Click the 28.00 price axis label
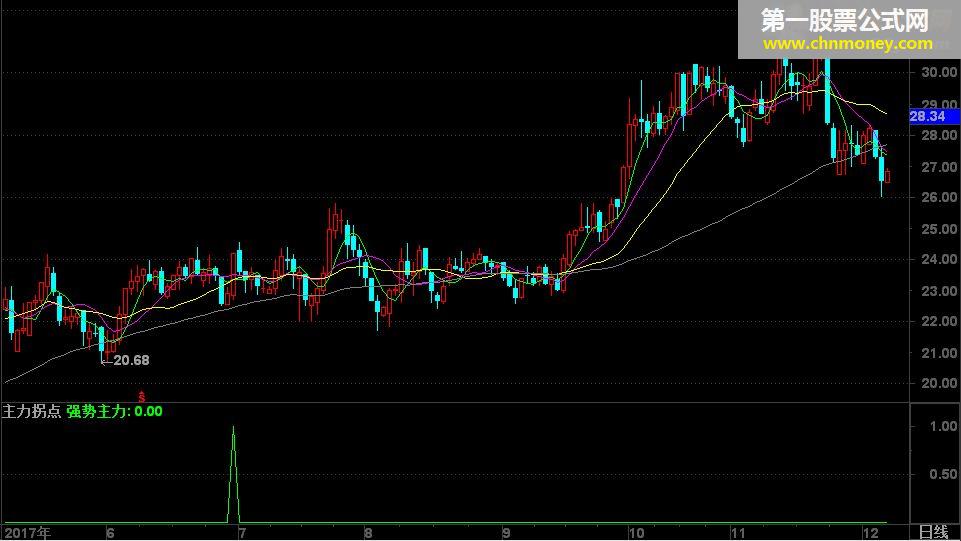Viewport: 961px width, 541px height. [x=939, y=135]
